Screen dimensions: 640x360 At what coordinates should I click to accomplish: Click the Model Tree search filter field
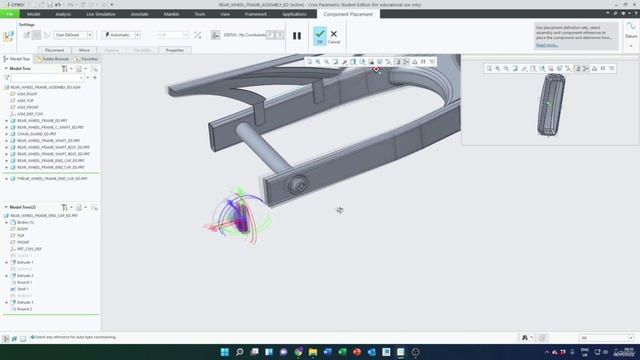[x=48, y=78]
